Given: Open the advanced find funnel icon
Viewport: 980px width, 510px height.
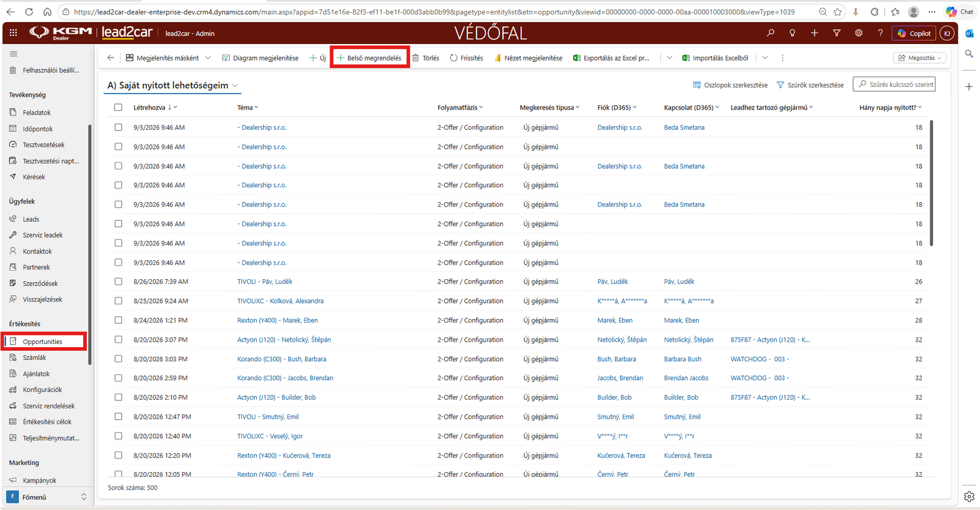Looking at the screenshot, I should point(837,33).
